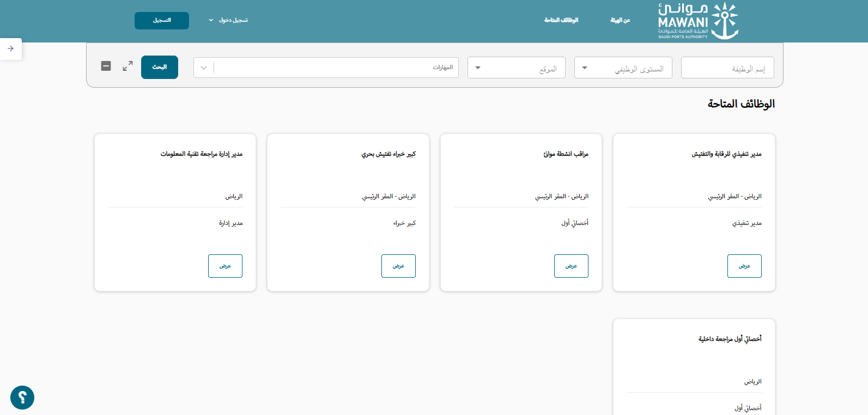Open the login (تسجيل دخول) menu
This screenshot has height=415, width=868.
tap(228, 20)
